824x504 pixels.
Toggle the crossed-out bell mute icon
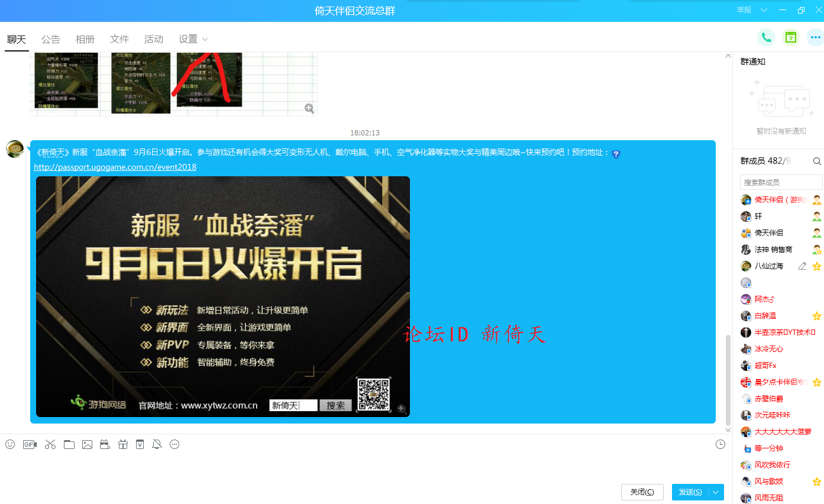[157, 444]
